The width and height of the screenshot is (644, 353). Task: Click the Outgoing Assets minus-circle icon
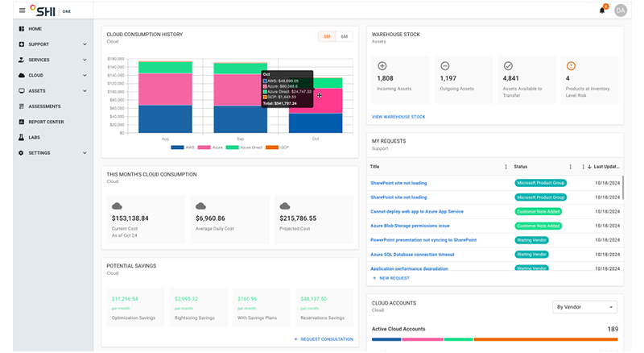(445, 66)
